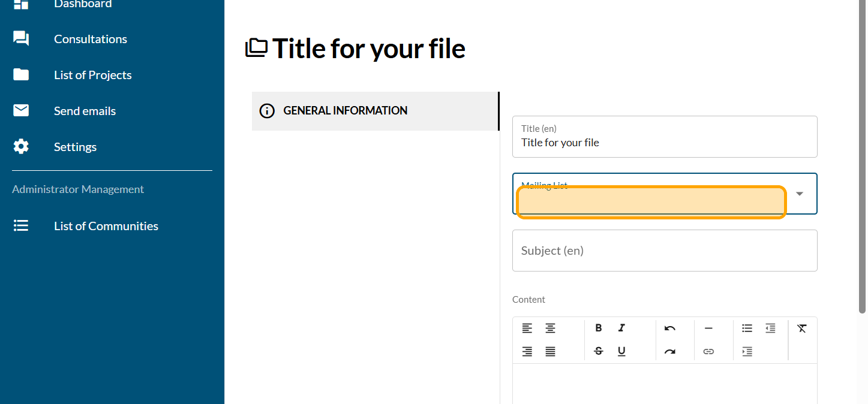This screenshot has width=868, height=404.
Task: Toggle underline text formatting
Action: click(621, 351)
